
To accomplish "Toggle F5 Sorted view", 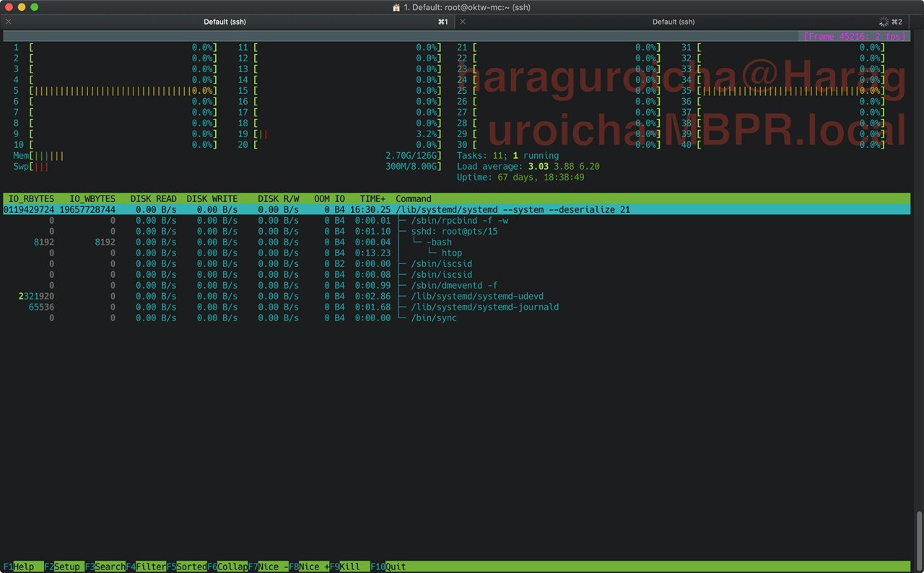I will pos(186,567).
